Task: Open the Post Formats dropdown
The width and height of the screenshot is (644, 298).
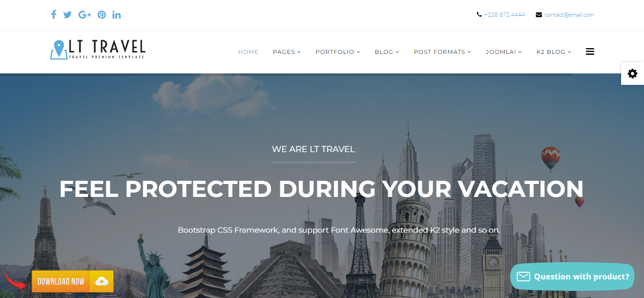Action: coord(443,51)
